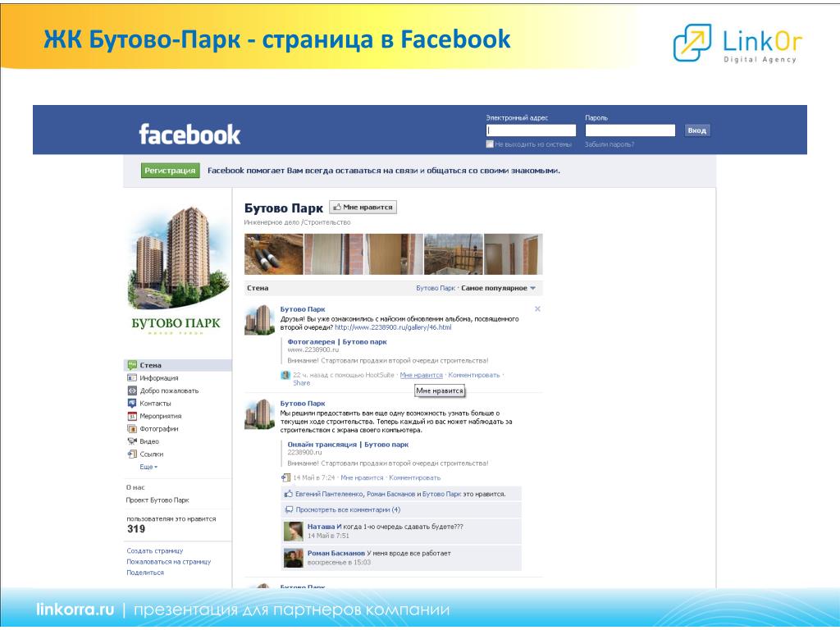Viewport: 840px width, 630px height.
Task: Expand the Еще sidebar menu
Action: point(148,467)
